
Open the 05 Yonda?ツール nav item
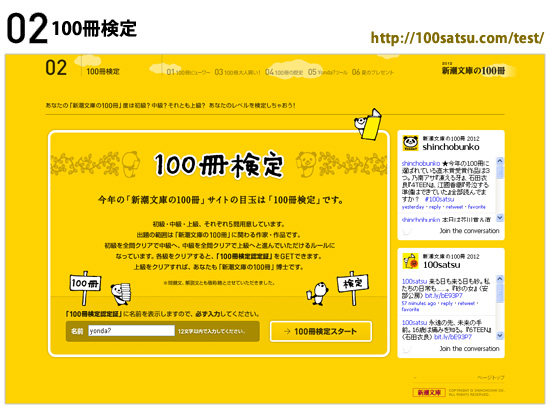(x=328, y=72)
